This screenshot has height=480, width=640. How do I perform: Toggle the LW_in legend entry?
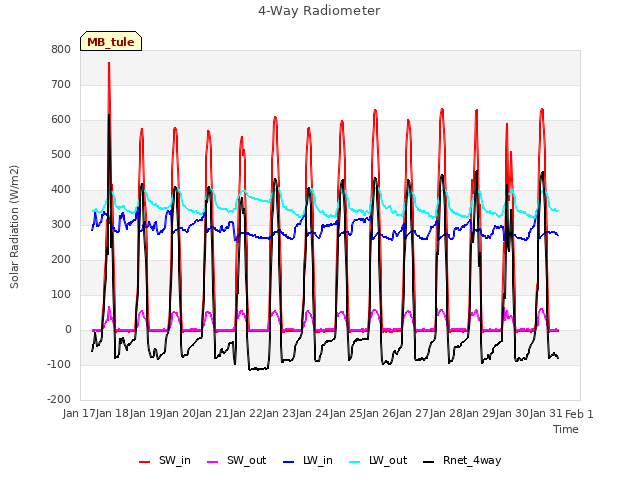point(307,460)
